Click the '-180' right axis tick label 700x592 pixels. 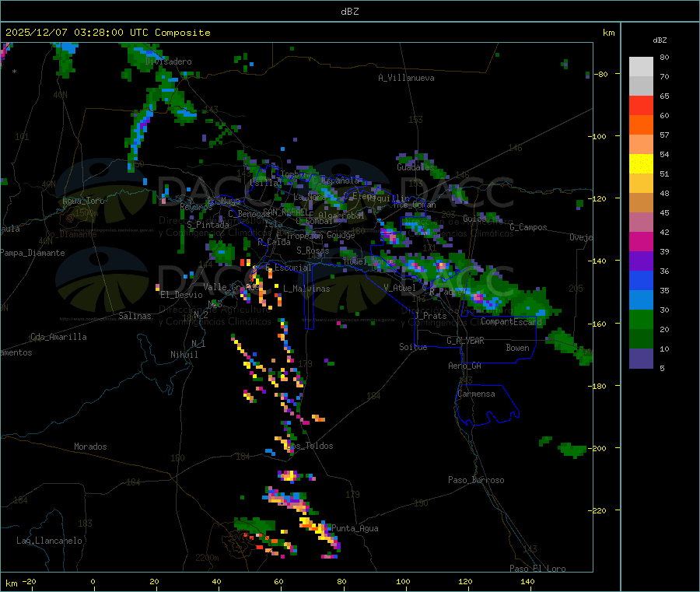pyautogui.click(x=598, y=386)
